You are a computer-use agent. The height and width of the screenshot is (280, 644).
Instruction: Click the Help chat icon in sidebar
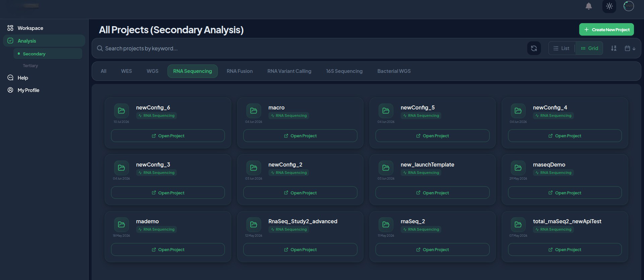[10, 78]
